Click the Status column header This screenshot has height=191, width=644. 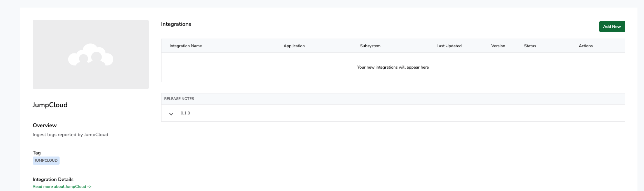coord(530,46)
